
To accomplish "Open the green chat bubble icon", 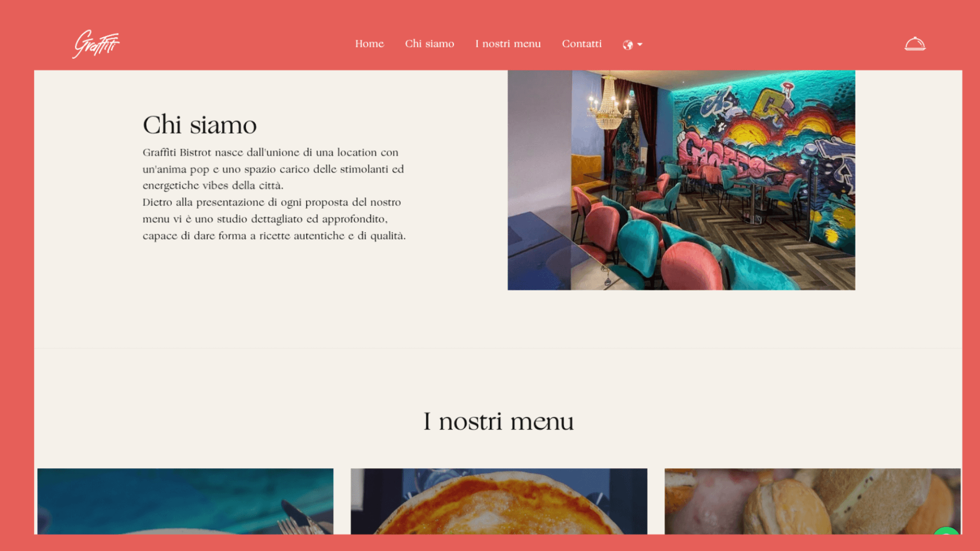I will 947,531.
